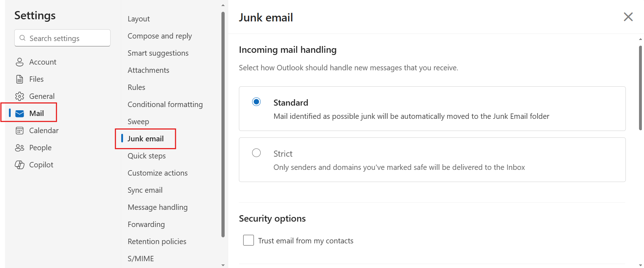The image size is (644, 268).
Task: Click the General gear icon
Action: point(20,96)
